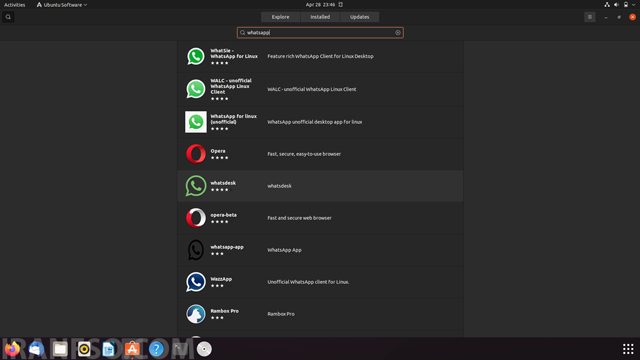Click Activities in the top bar
Screen dimensions: 640x360
15,5
